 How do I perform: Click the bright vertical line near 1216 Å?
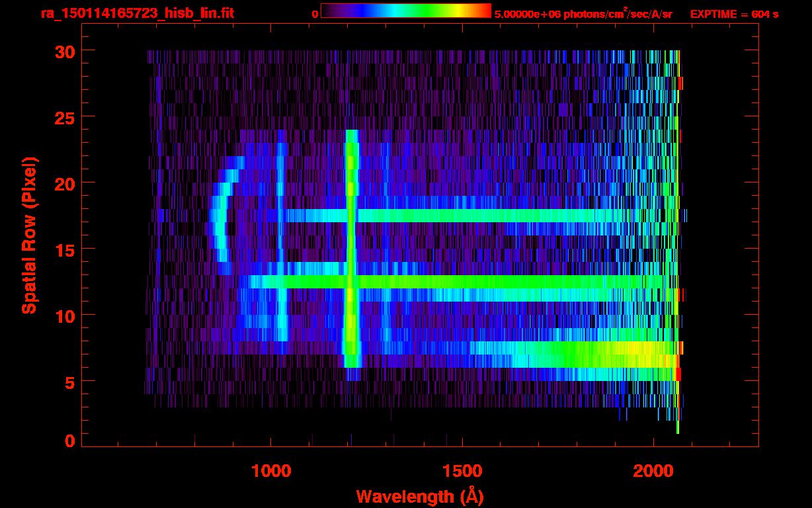click(352, 248)
